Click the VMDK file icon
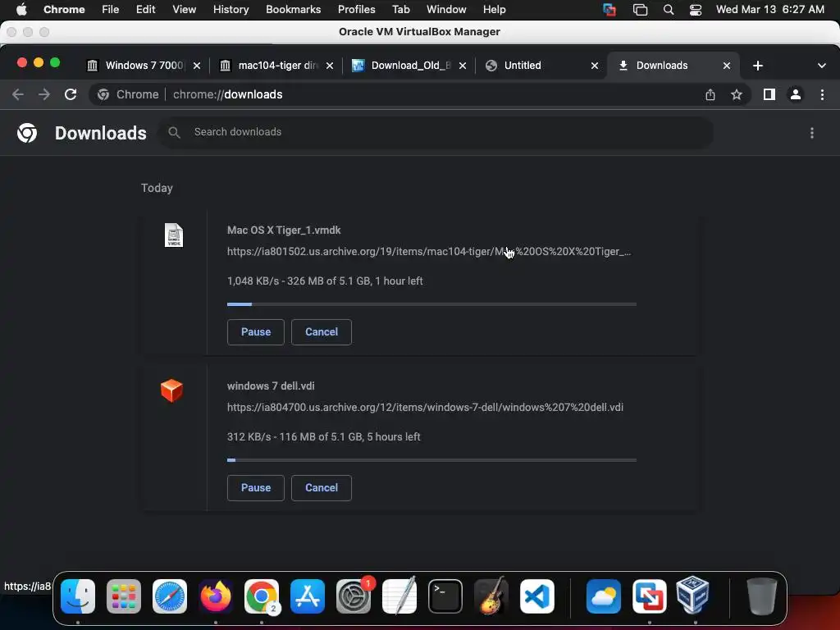The width and height of the screenshot is (840, 630). [x=174, y=235]
